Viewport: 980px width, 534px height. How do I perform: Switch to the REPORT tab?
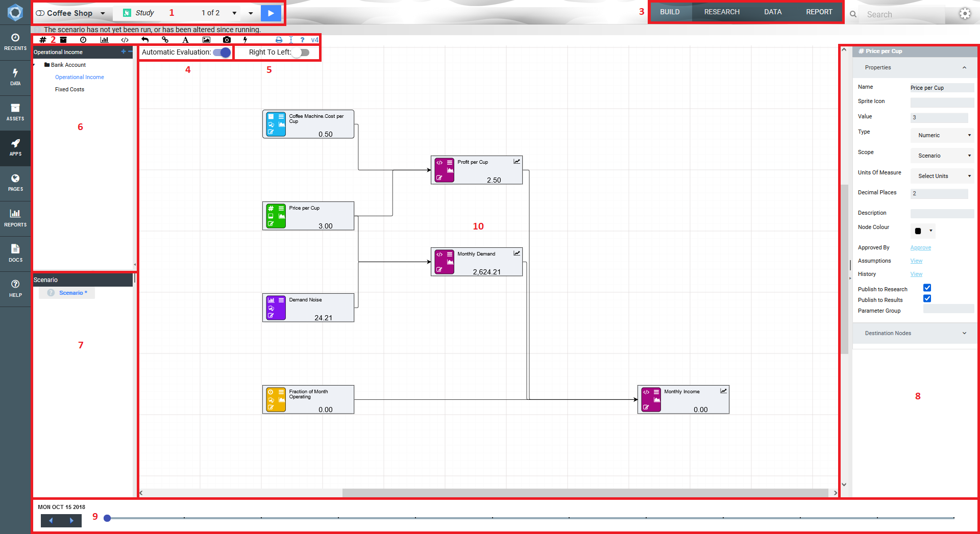point(819,12)
